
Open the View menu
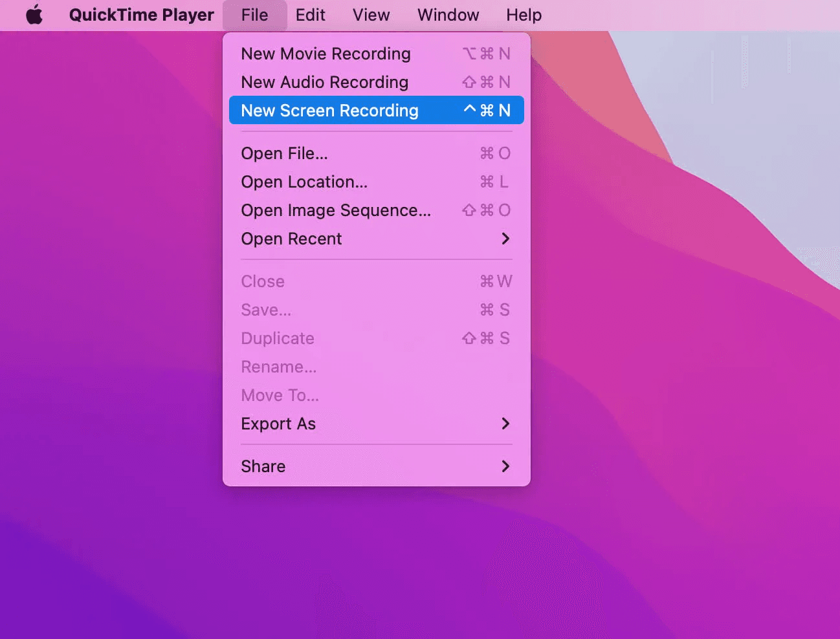click(371, 15)
